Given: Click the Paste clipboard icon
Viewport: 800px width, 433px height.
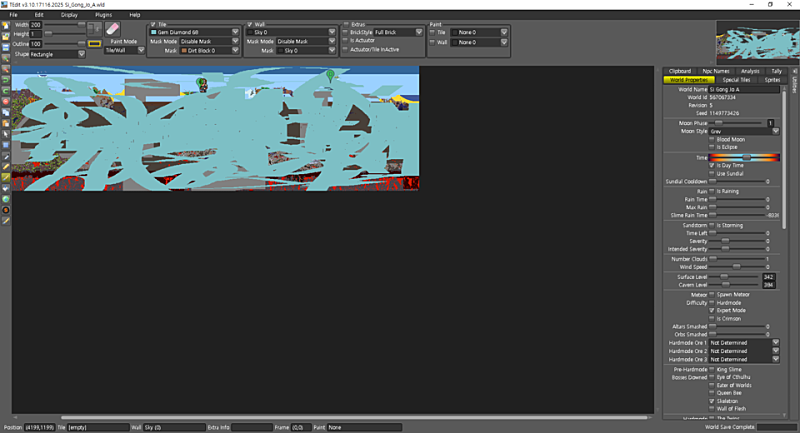Looking at the screenshot, I should click(6, 123).
